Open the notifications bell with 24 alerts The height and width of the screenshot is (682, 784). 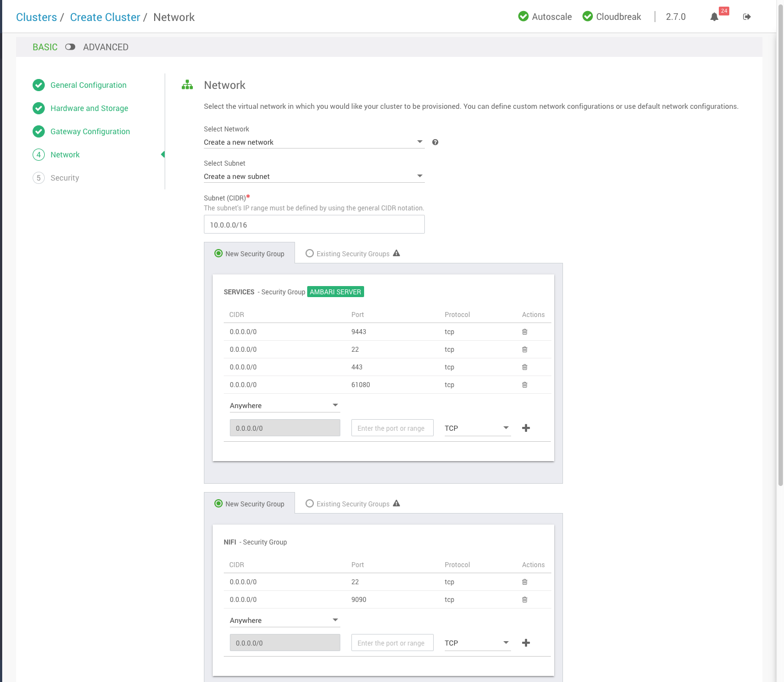(714, 17)
